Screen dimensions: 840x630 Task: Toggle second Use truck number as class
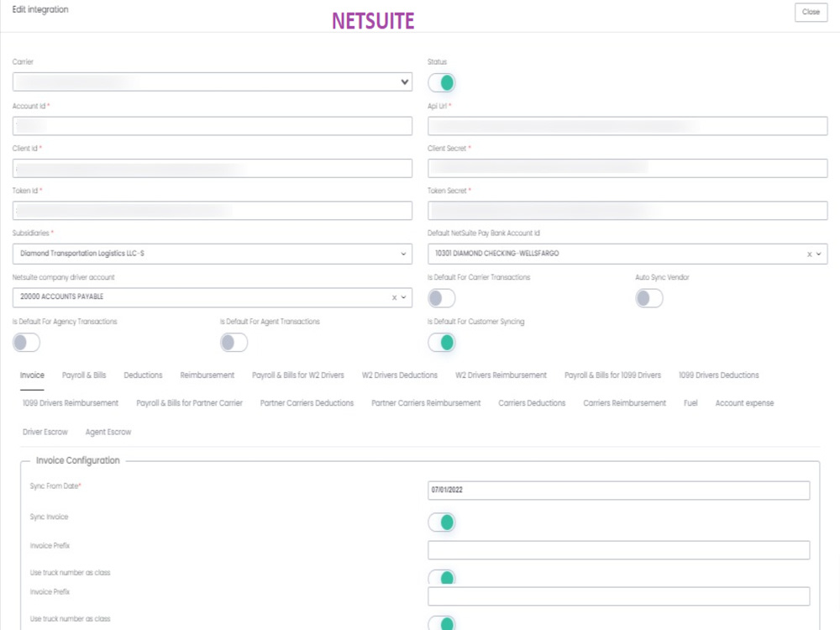(x=442, y=623)
